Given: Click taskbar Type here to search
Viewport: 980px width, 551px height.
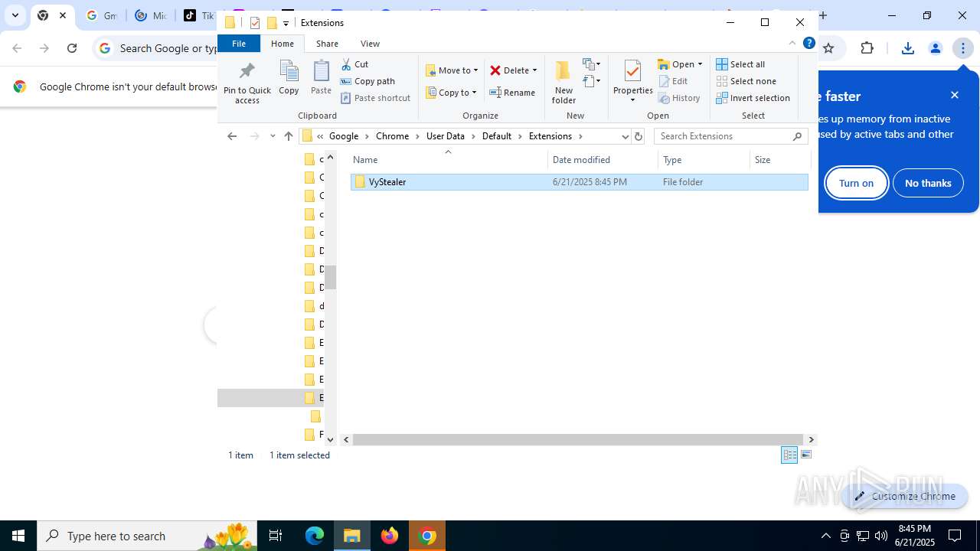Looking at the screenshot, I should coord(147,536).
